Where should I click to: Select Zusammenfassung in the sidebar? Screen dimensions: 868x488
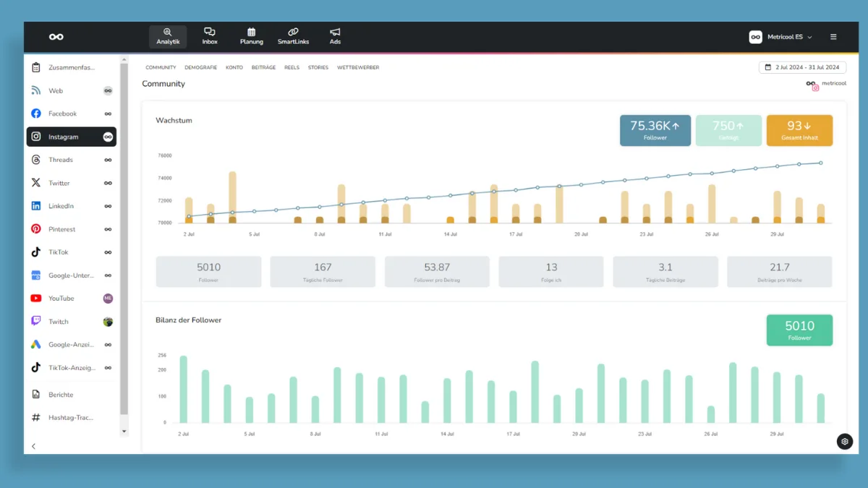click(x=72, y=67)
